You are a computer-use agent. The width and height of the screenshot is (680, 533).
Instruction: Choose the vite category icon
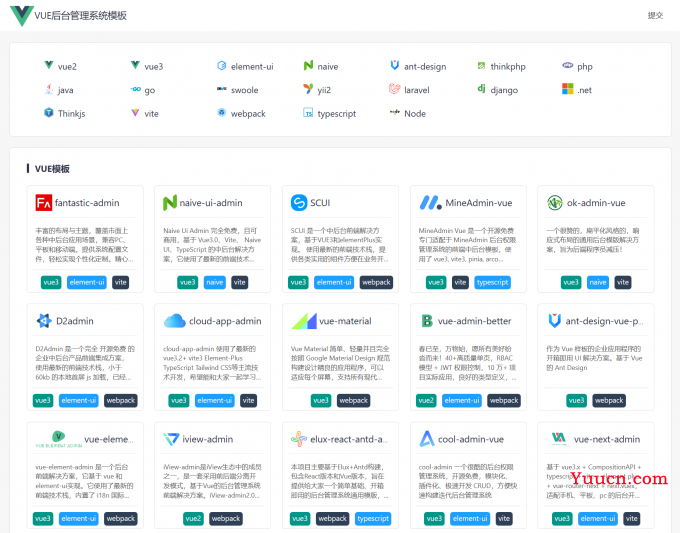135,113
